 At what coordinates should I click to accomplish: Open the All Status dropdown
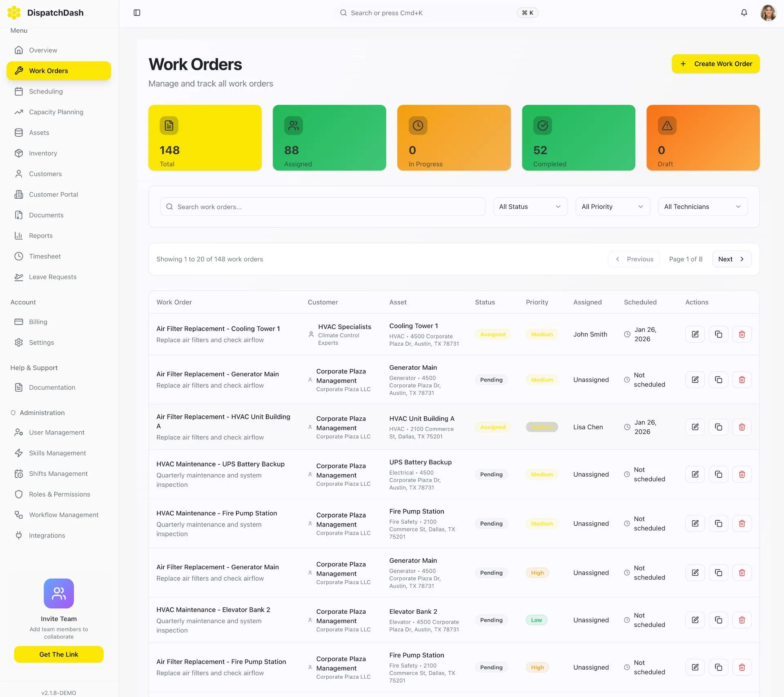(x=530, y=206)
